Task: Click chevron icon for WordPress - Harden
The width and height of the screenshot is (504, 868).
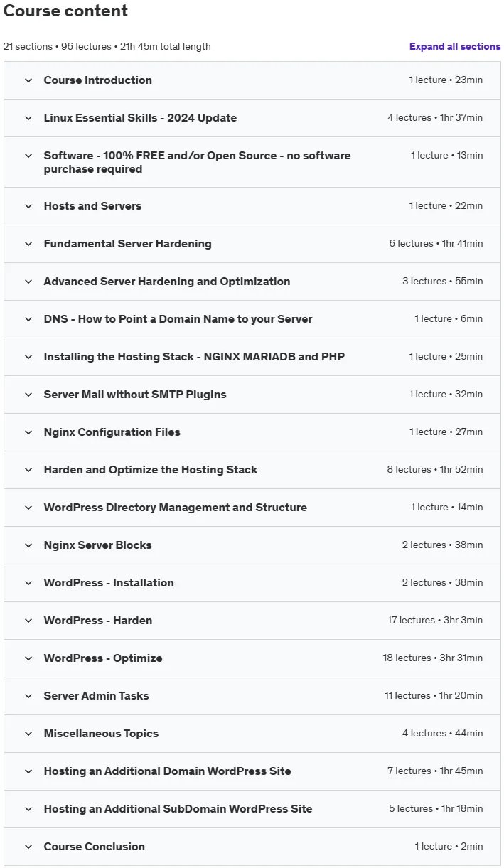Action: [x=28, y=621]
